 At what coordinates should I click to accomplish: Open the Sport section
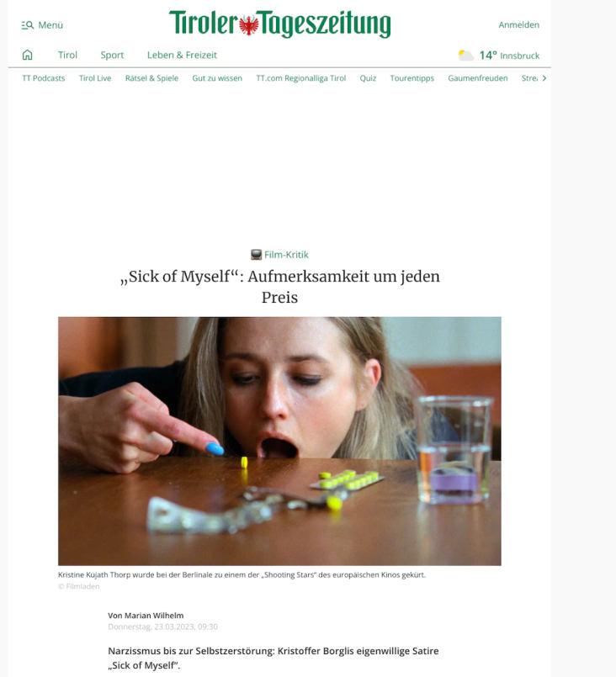click(112, 55)
